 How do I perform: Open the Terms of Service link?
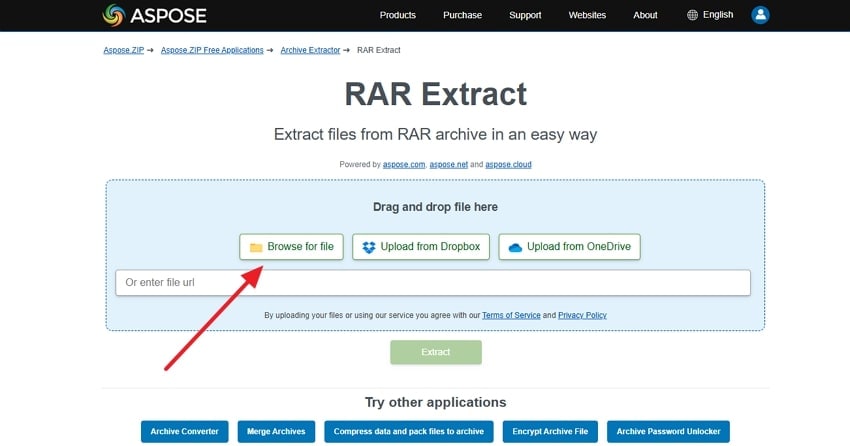[x=511, y=315]
